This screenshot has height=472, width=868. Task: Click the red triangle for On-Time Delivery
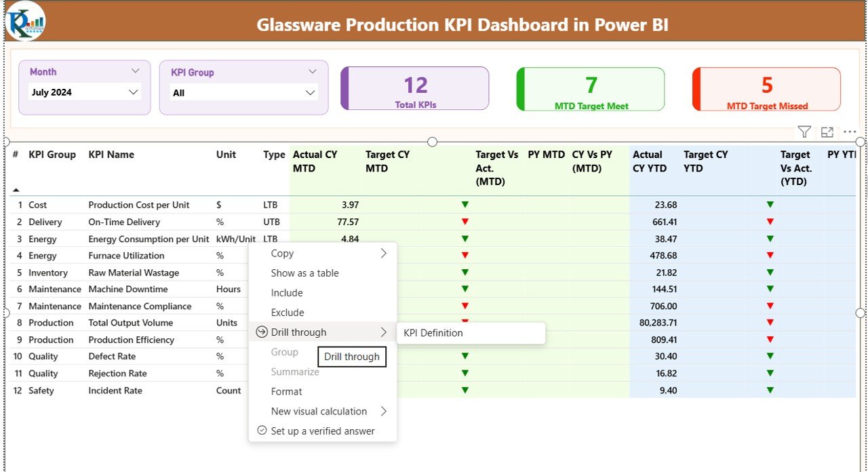465,222
